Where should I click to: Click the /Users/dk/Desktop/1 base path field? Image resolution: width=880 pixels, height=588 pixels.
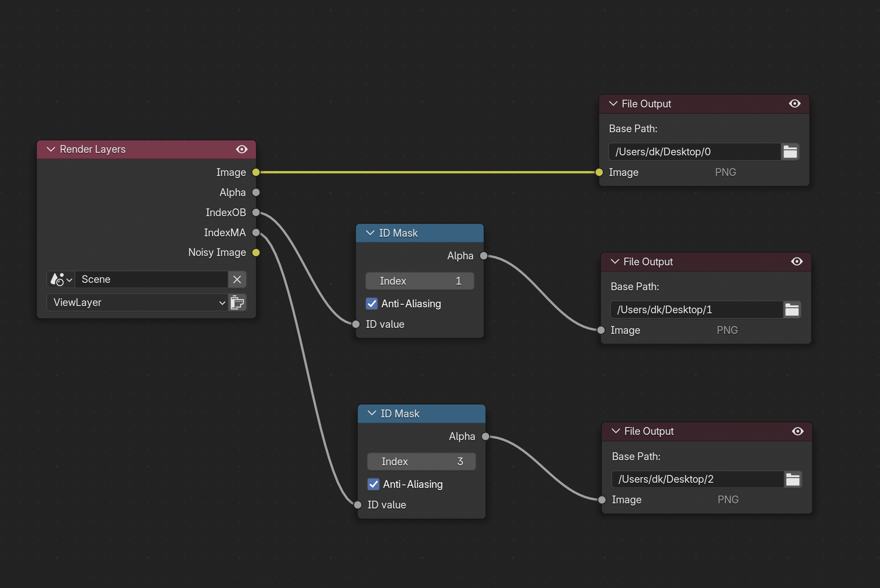[696, 310]
